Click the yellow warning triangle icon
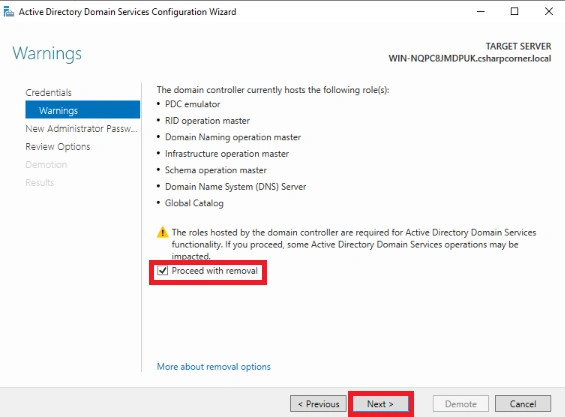 [163, 232]
